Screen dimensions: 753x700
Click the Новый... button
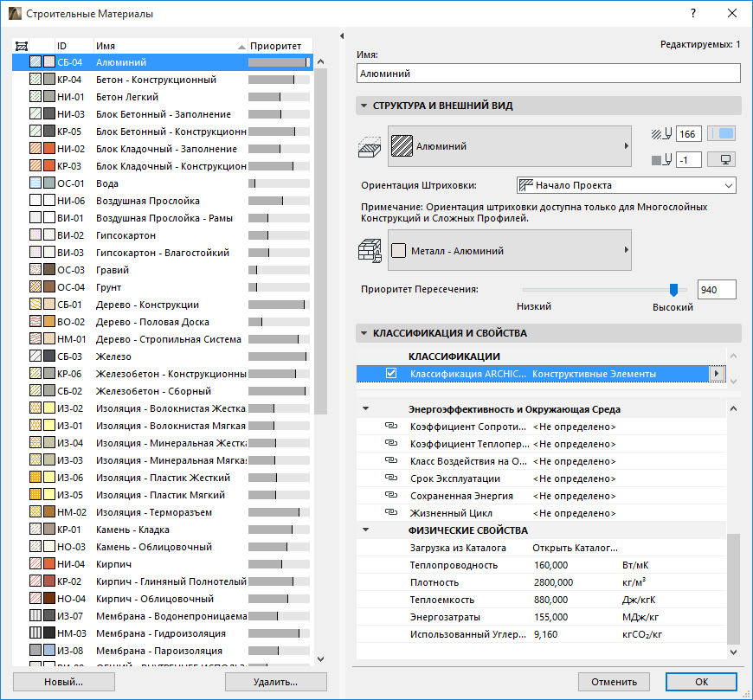pyautogui.click(x=63, y=682)
